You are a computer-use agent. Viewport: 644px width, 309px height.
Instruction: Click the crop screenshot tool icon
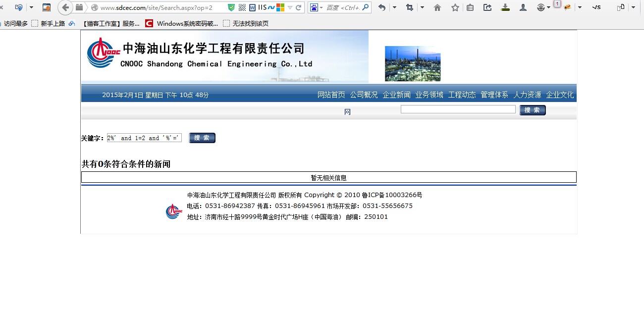coord(410,7)
